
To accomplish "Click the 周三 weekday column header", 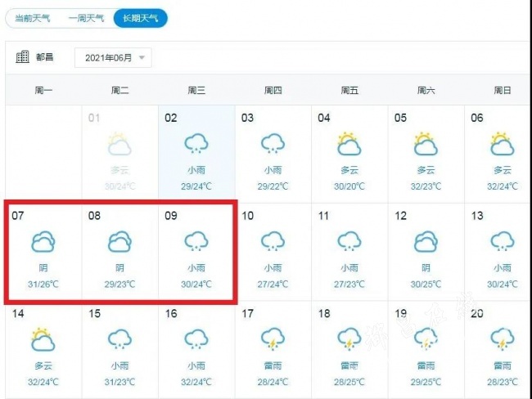I will 196,90.
